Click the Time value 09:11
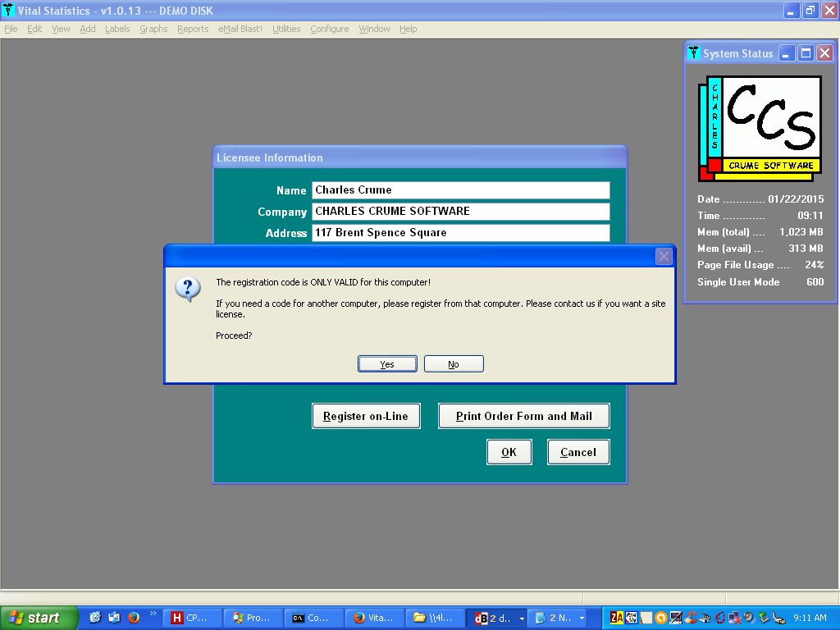Viewport: 840px width, 630px height. 810,216
